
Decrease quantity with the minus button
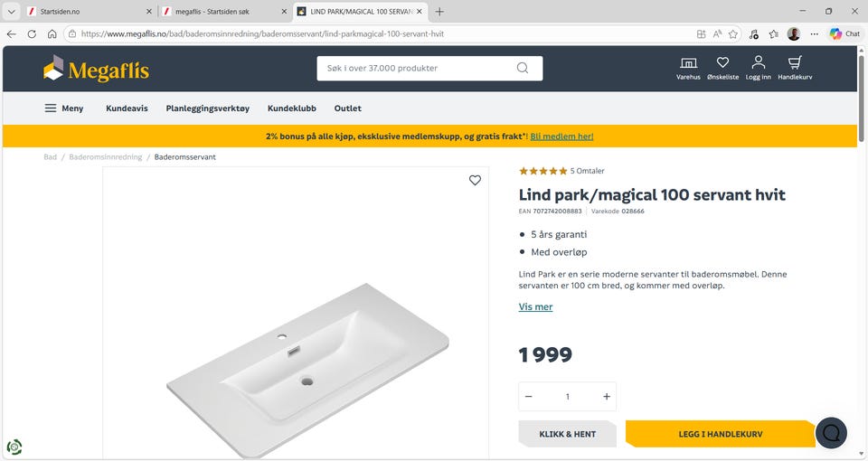529,397
